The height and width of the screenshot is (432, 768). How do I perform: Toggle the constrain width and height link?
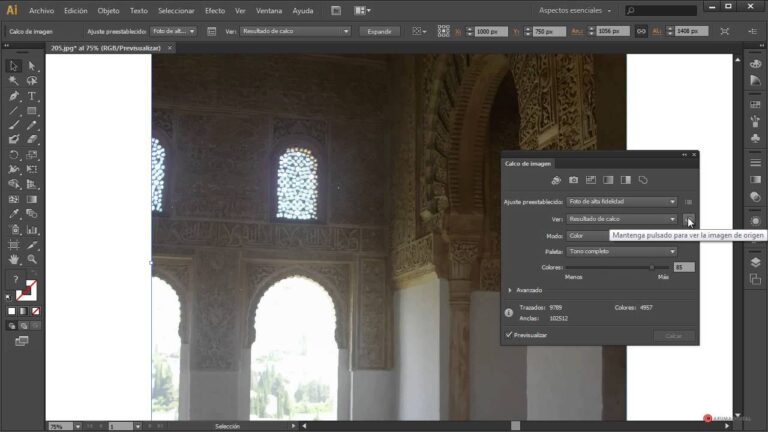pyautogui.click(x=641, y=31)
